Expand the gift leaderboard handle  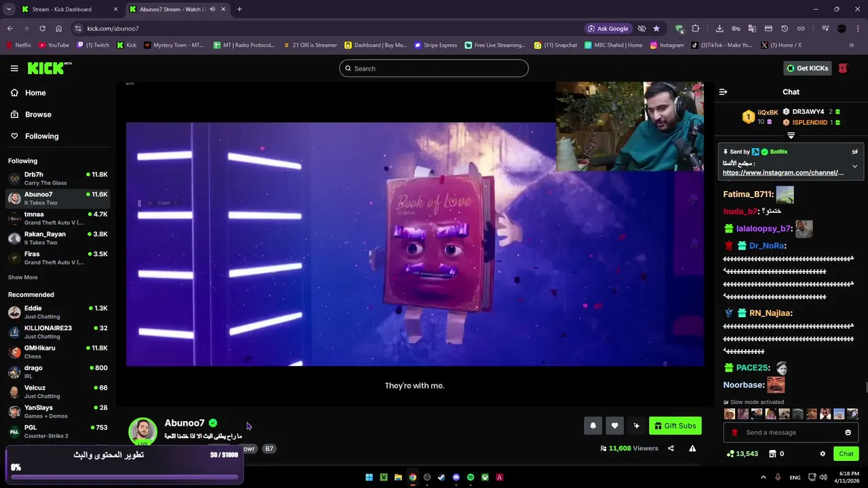(x=791, y=136)
